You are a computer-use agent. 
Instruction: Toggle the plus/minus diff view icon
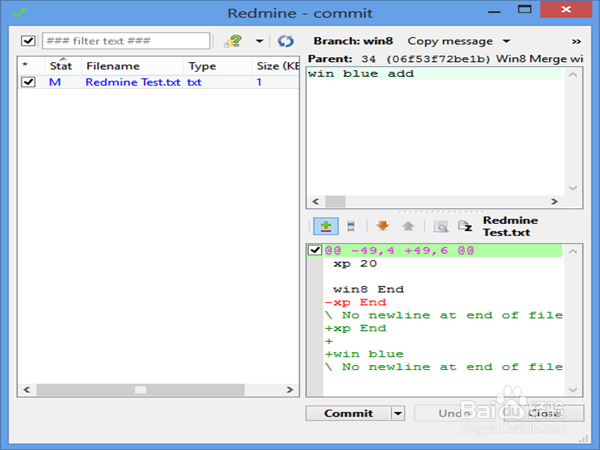(x=326, y=226)
